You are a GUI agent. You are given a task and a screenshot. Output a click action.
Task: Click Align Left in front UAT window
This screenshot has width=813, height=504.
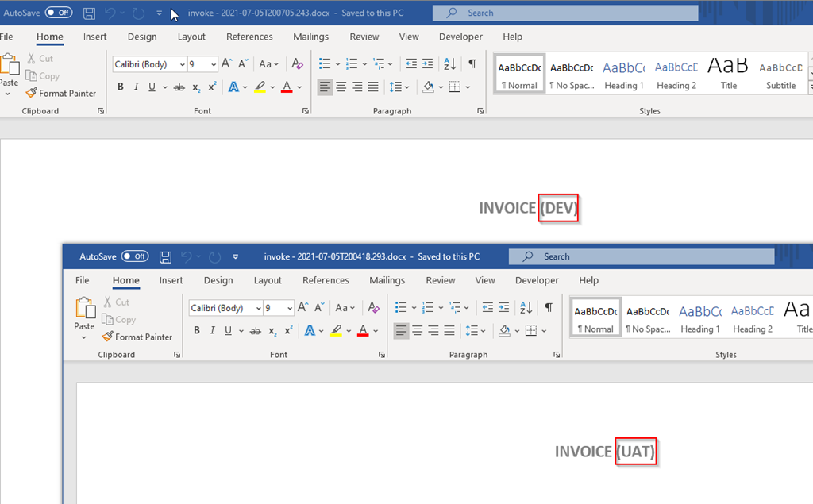(x=401, y=330)
